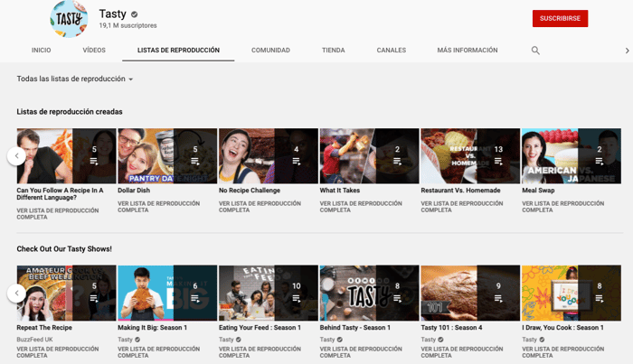This screenshot has width=633, height=364.
Task: Click the playlist icon on Eating Your Feed
Action: [x=297, y=298]
